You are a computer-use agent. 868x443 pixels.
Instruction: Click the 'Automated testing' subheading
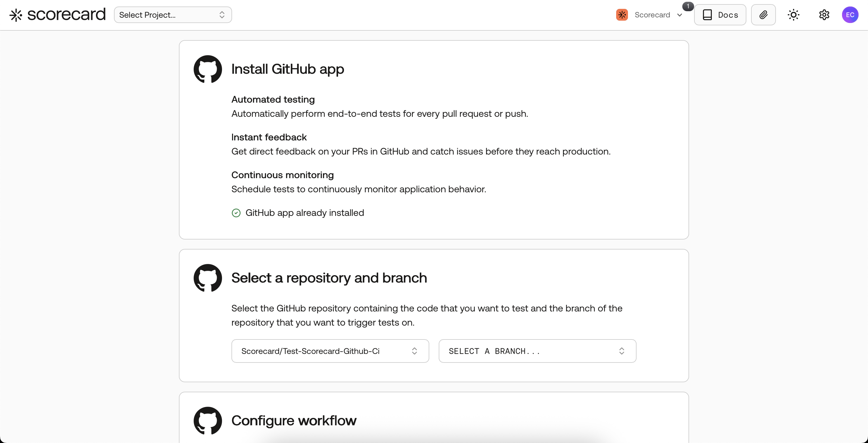point(273,99)
